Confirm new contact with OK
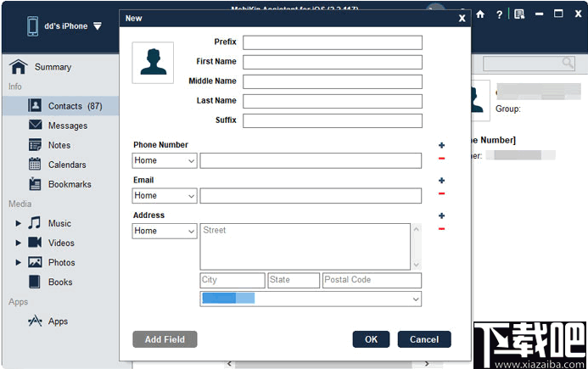This screenshot has height=369, width=588. pos(372,339)
